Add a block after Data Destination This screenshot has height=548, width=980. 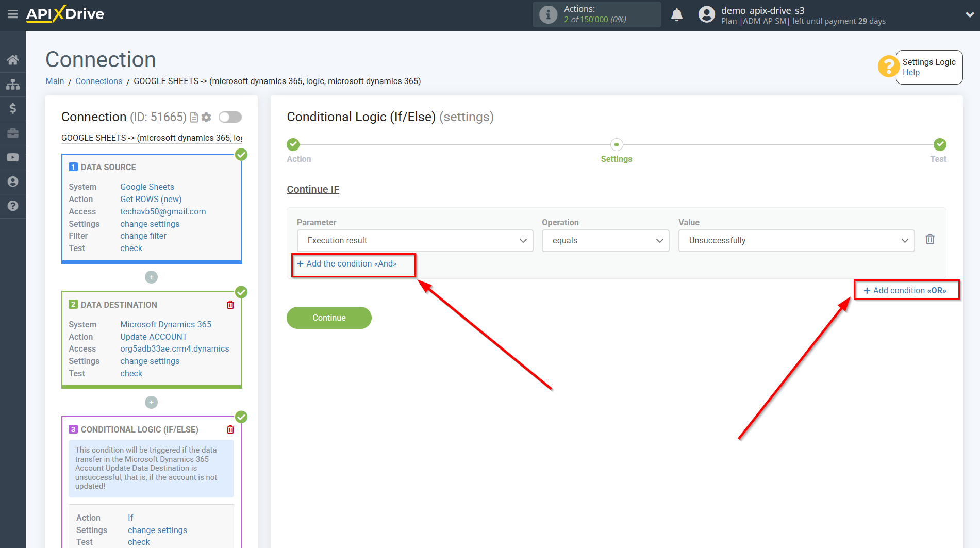[x=151, y=402]
